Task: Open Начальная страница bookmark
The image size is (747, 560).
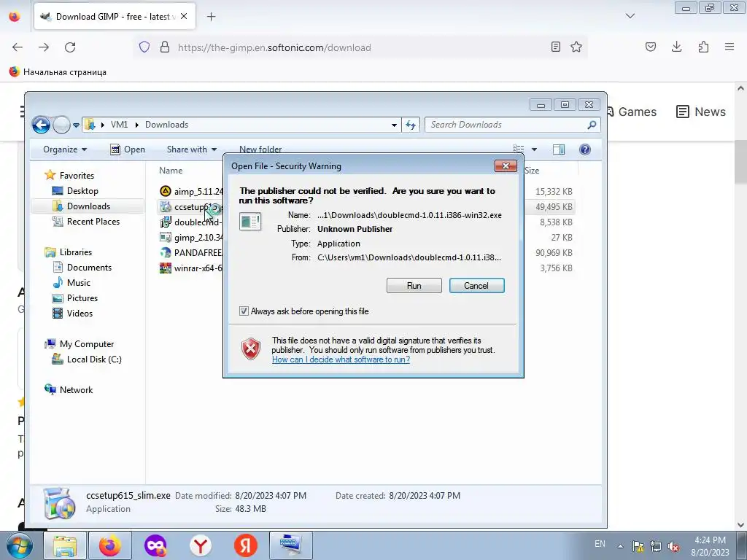Action: [x=58, y=72]
